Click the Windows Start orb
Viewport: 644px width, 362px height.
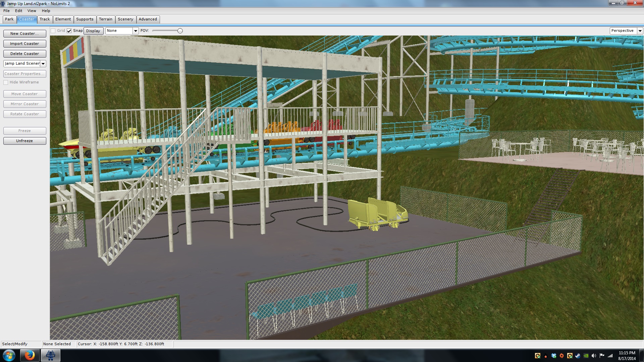click(x=9, y=355)
